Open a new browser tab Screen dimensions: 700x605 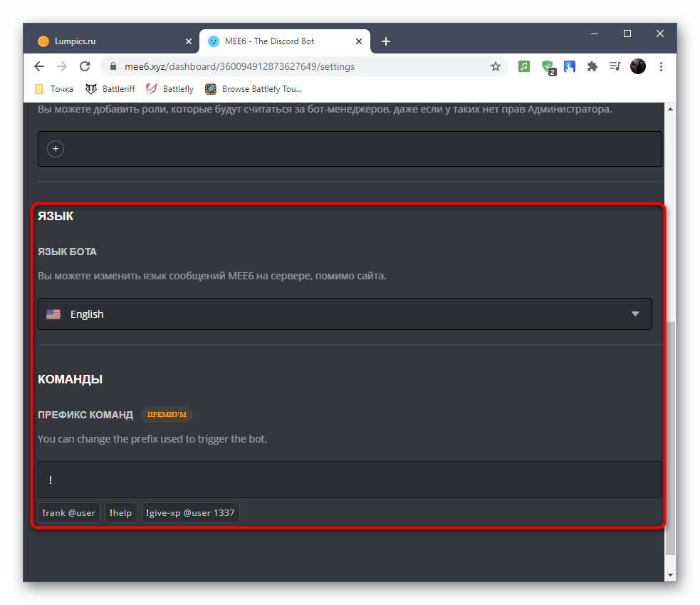[386, 41]
